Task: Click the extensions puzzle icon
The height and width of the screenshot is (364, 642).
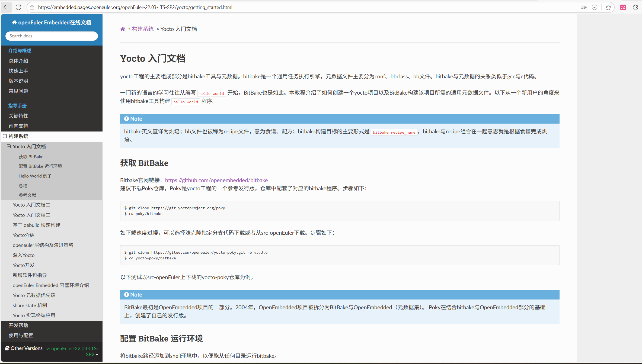Action: click(x=635, y=7)
